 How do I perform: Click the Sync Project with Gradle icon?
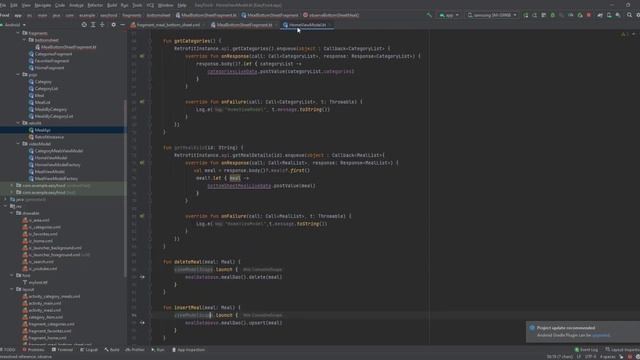(x=600, y=15)
